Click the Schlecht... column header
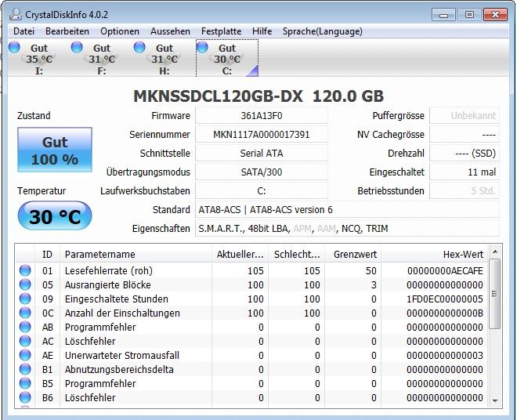This screenshot has width=517, height=420. [296, 255]
